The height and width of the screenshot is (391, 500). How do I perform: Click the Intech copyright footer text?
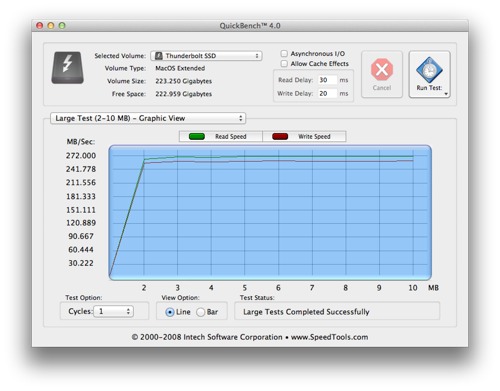250,337
